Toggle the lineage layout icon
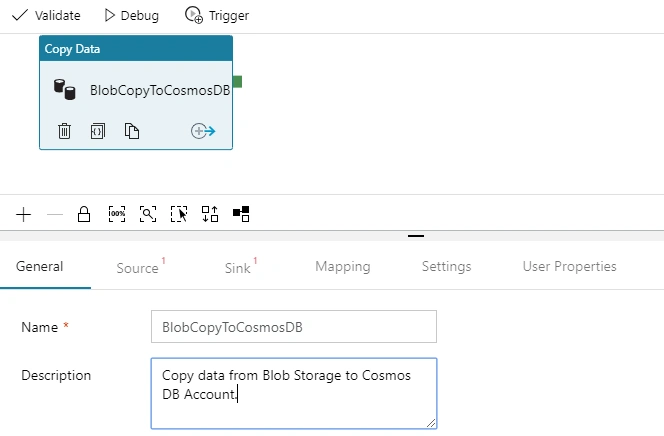Image resolution: width=664 pixels, height=436 pixels. click(x=241, y=214)
